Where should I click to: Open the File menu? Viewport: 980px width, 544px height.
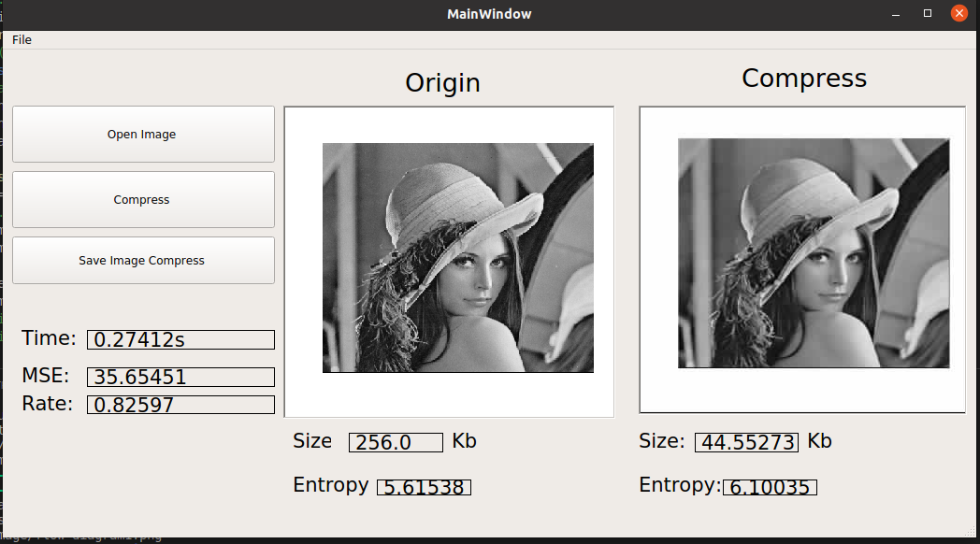(22, 40)
